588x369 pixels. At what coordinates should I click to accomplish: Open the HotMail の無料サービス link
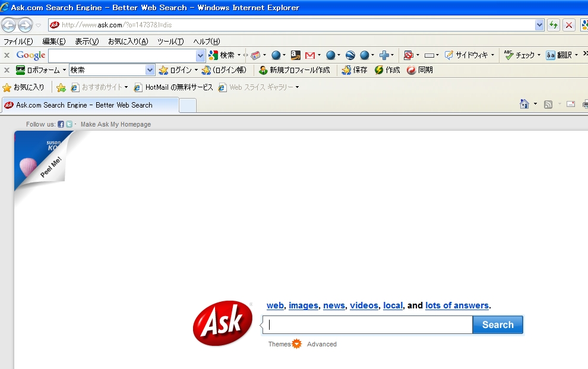[x=173, y=87]
